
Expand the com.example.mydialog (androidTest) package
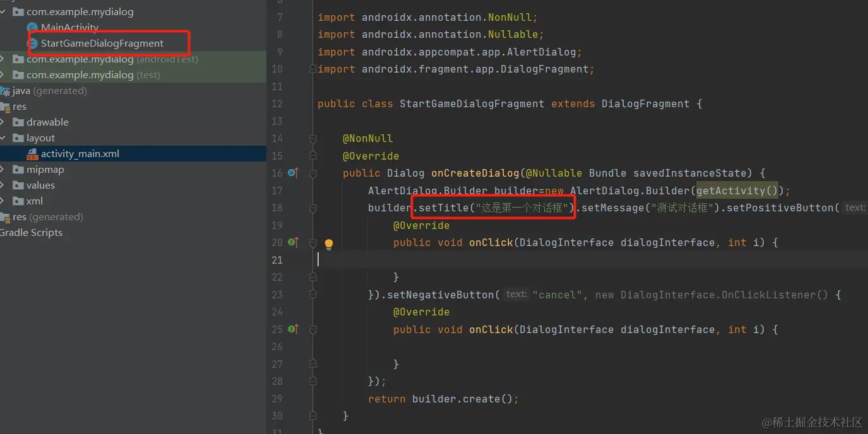click(x=3, y=59)
